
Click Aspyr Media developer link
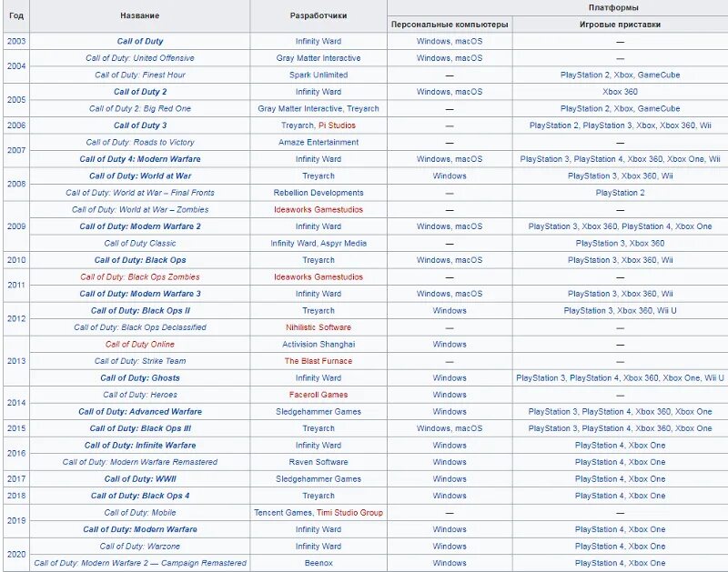pyautogui.click(x=343, y=243)
